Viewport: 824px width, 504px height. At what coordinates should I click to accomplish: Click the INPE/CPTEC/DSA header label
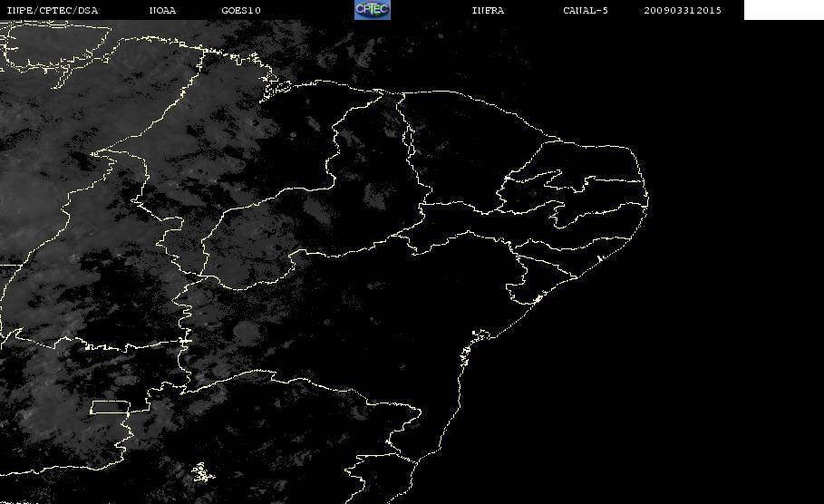(x=52, y=10)
